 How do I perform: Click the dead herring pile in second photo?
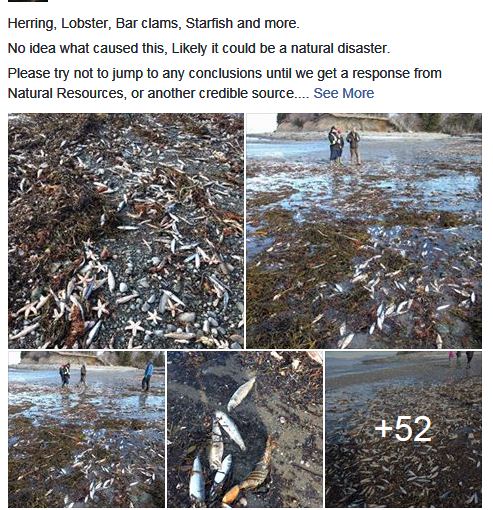(x=400, y=283)
